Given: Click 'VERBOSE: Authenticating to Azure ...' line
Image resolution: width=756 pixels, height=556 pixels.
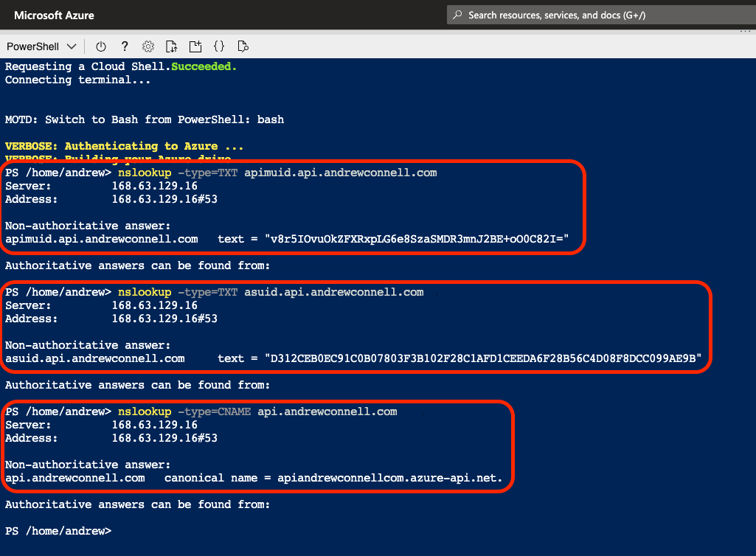Looking at the screenshot, I should click(x=124, y=146).
